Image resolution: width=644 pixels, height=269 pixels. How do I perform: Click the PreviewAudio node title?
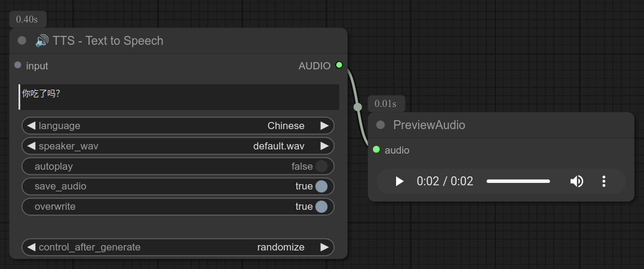[x=429, y=125]
